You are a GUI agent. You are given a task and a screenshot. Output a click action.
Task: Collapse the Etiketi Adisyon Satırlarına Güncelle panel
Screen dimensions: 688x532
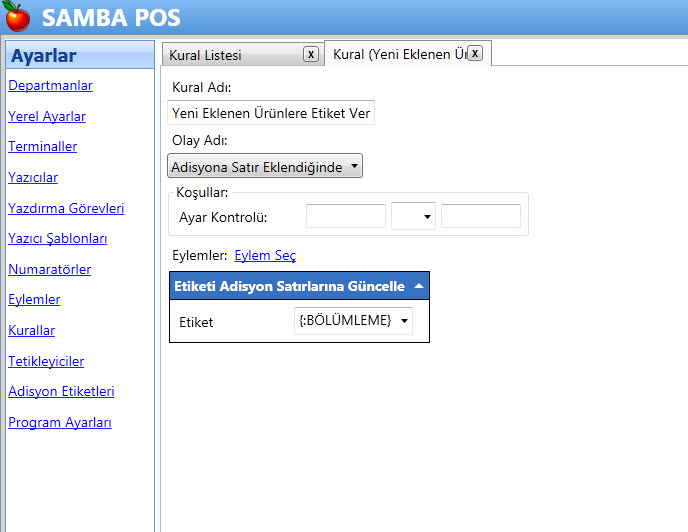click(418, 286)
